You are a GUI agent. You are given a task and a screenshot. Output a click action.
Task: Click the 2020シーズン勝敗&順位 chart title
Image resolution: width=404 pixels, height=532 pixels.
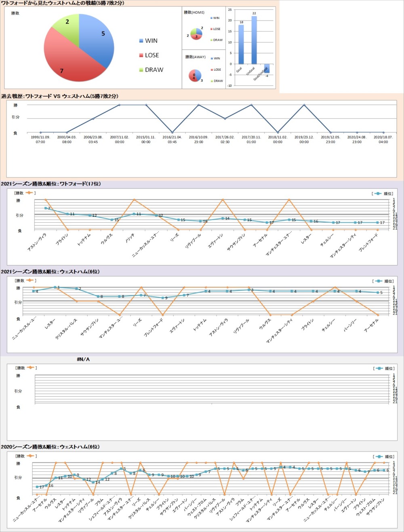coord(50,447)
